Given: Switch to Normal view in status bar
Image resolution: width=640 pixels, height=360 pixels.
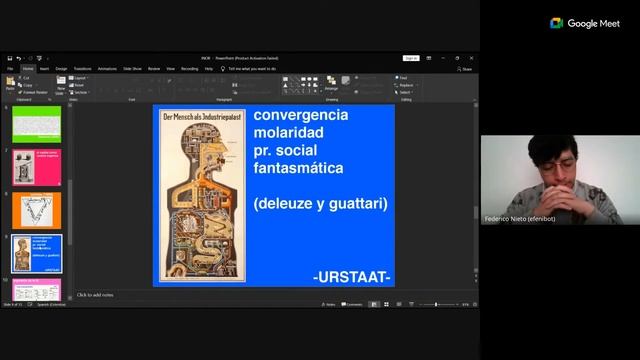Looking at the screenshot, I should [373, 304].
